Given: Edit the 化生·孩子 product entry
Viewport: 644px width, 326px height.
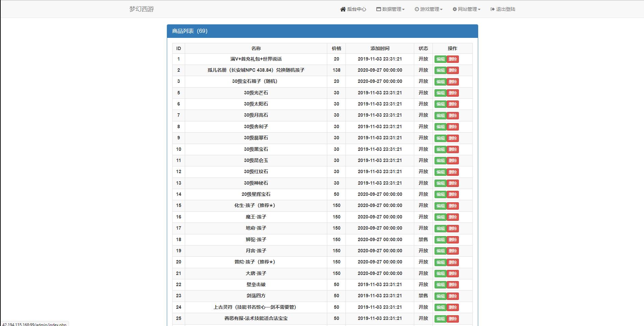Looking at the screenshot, I should (440, 206).
